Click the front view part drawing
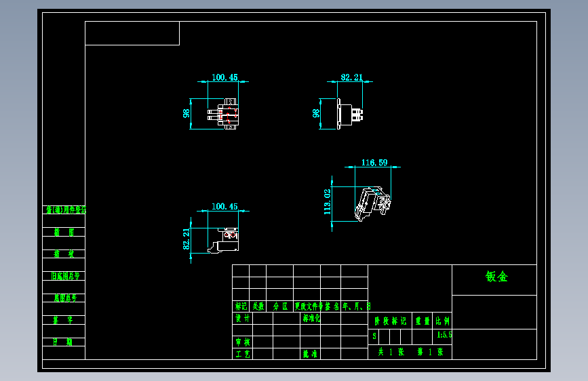This screenshot has width=588, height=381. tap(223, 114)
